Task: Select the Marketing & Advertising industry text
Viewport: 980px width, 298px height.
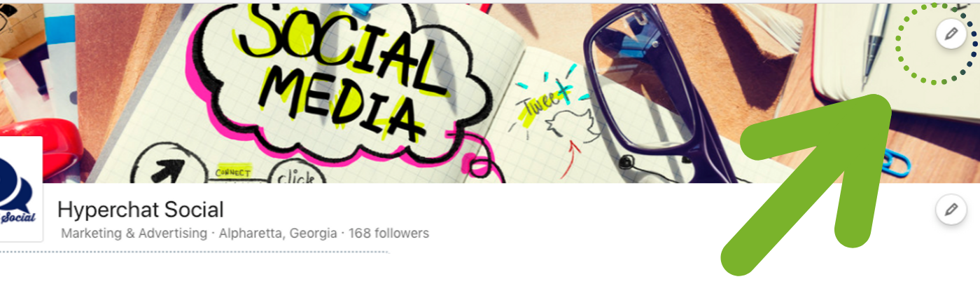Action: pyautogui.click(x=134, y=233)
